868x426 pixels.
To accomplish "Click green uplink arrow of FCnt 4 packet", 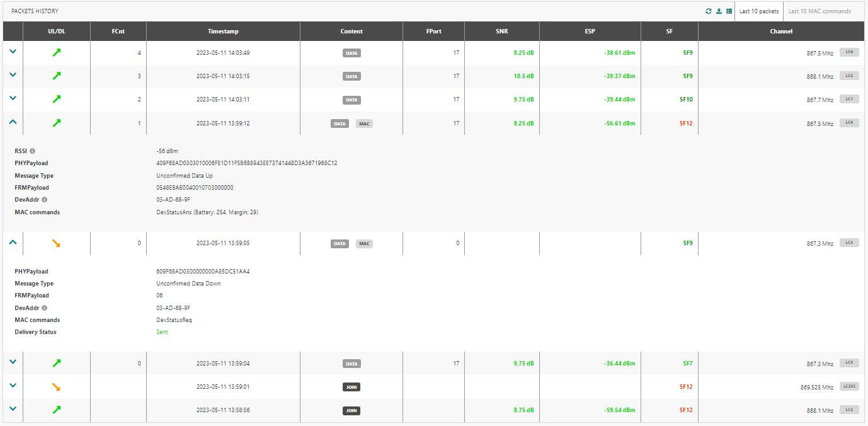I will (57, 53).
